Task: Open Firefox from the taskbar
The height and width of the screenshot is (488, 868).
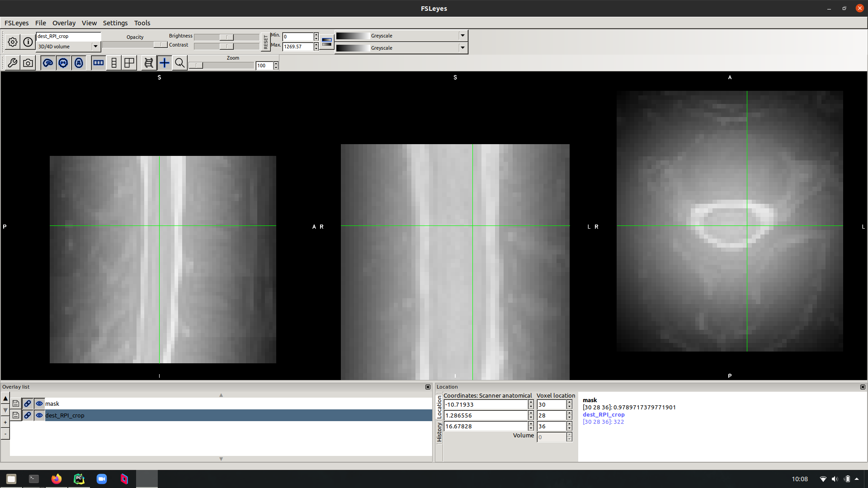Action: pos(57,479)
